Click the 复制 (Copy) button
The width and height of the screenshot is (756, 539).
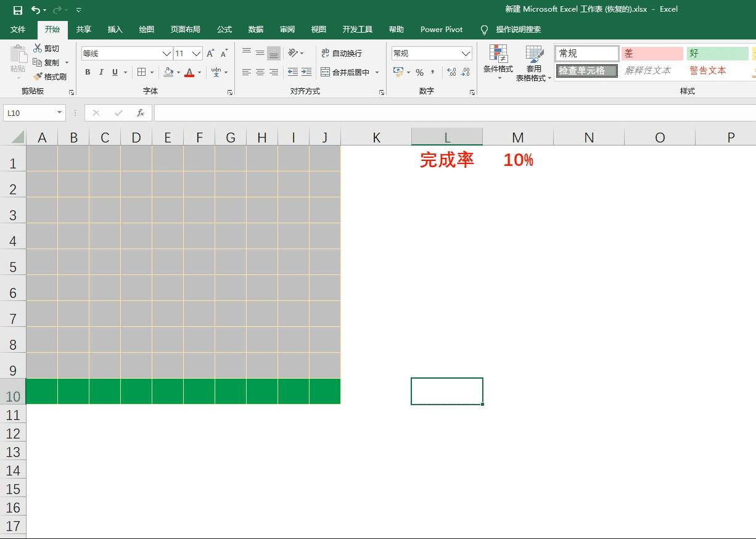[x=51, y=62]
